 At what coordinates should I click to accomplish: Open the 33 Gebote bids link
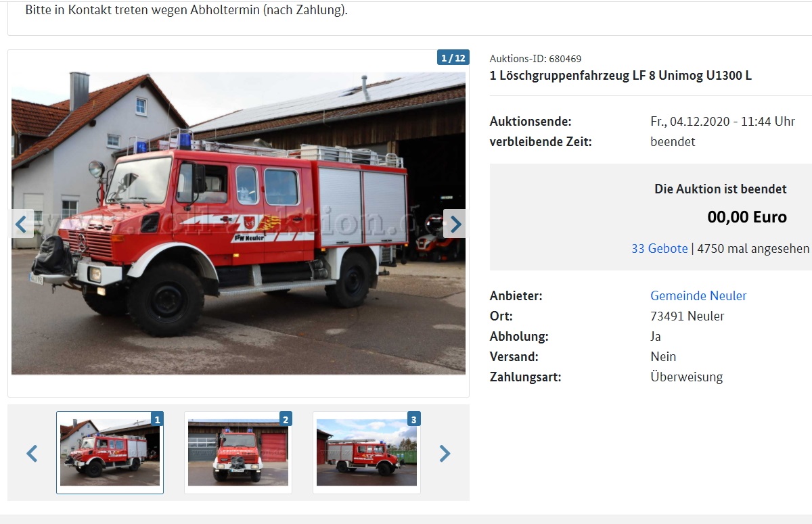pyautogui.click(x=660, y=249)
